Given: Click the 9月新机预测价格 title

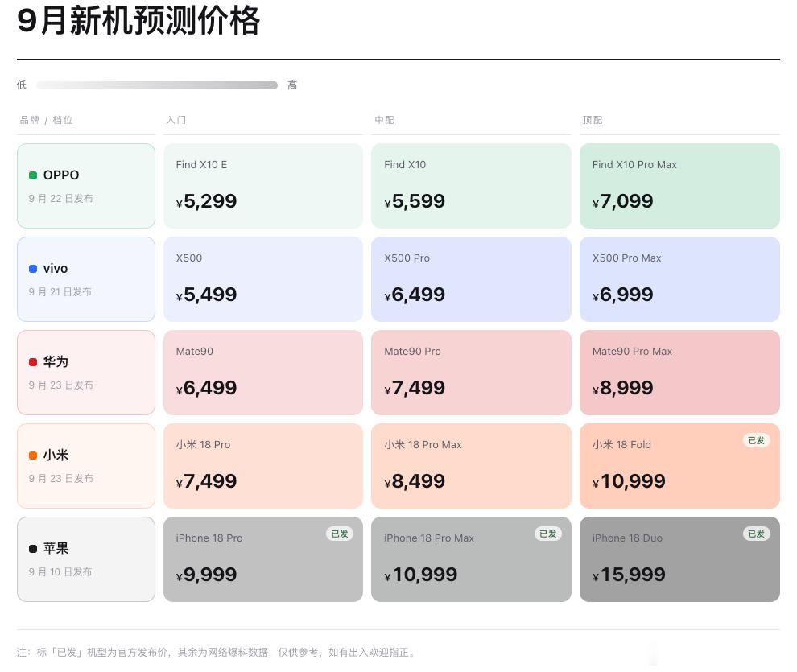Looking at the screenshot, I should (138, 22).
